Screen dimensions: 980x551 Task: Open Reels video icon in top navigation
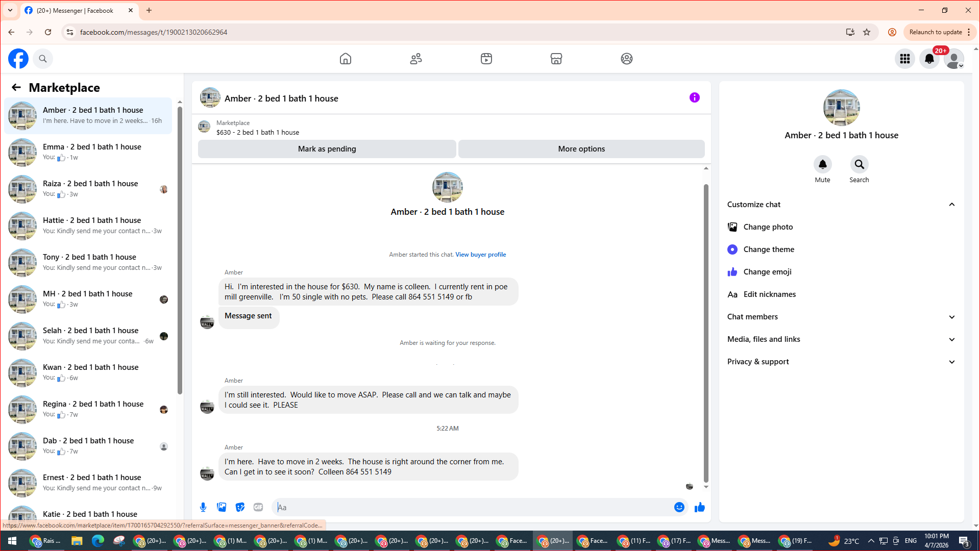click(486, 59)
